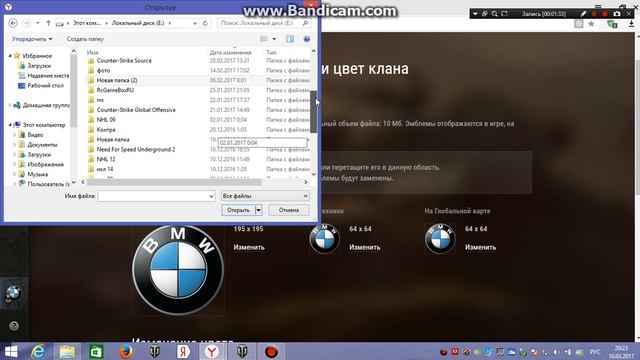Select Недавние места in navigation pane
Viewport: 640px width, 360px height.
click(x=48, y=76)
